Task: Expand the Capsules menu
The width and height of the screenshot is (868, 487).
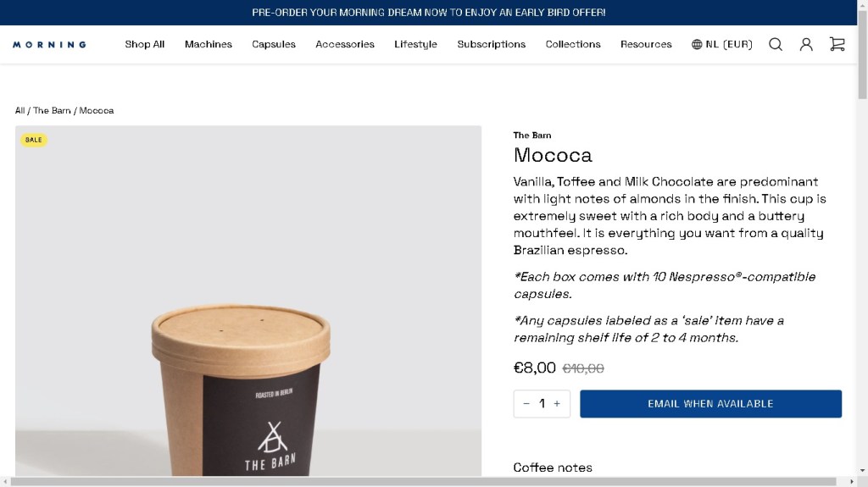Action: pyautogui.click(x=274, y=45)
